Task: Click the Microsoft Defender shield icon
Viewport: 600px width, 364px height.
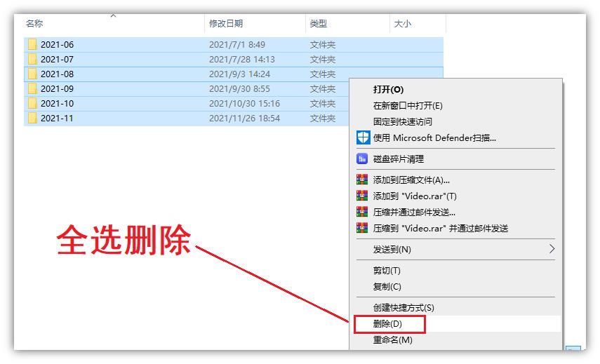Action: coord(363,137)
